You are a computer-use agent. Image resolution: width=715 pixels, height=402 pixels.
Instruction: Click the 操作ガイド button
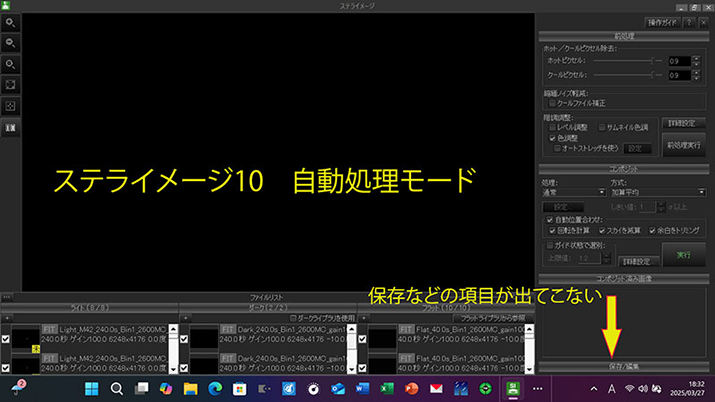(663, 22)
